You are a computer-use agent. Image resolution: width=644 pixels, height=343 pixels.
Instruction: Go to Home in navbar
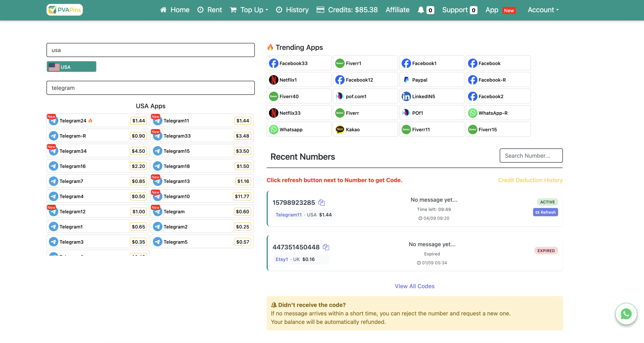[x=175, y=10]
